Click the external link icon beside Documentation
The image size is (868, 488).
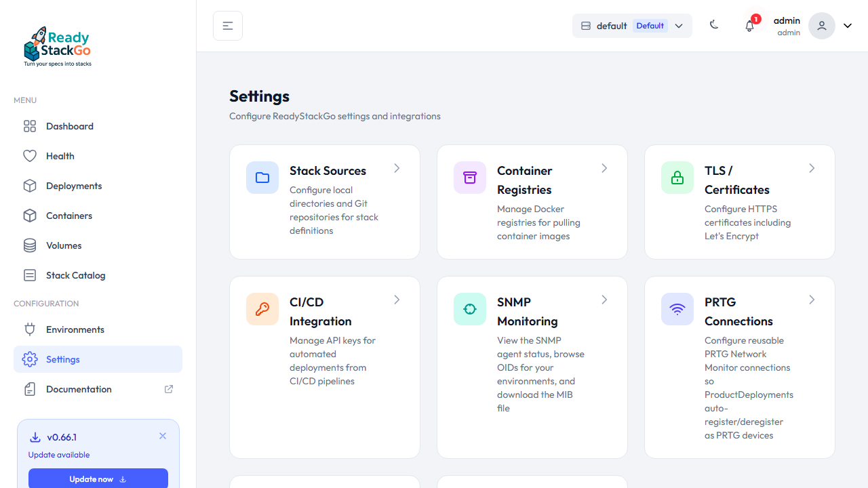[x=169, y=389]
